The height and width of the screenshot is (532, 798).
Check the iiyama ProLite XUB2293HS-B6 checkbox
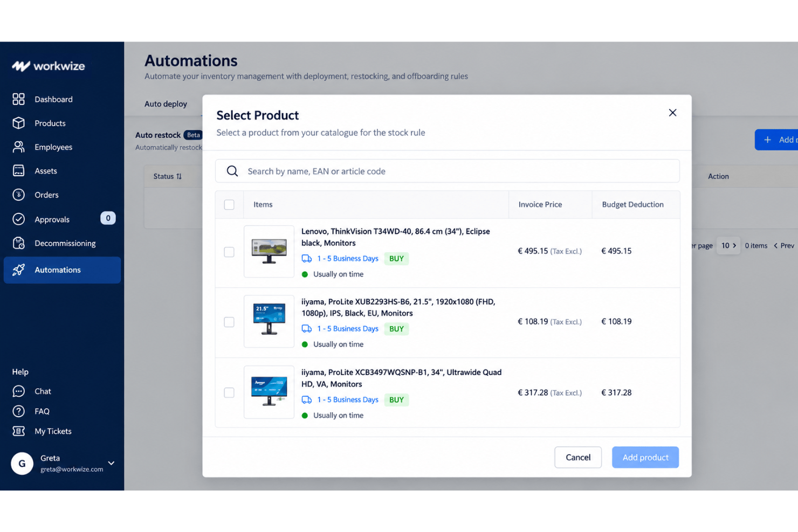[229, 322]
